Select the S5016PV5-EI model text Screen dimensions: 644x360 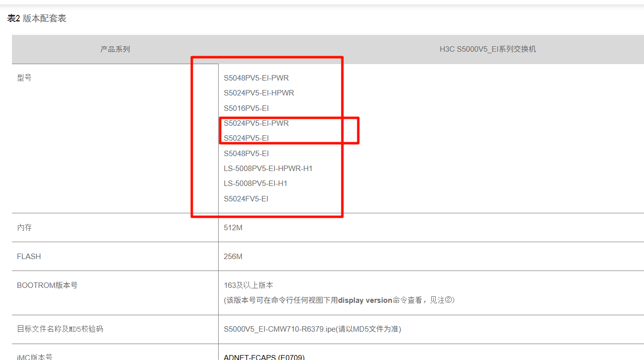pyautogui.click(x=246, y=108)
